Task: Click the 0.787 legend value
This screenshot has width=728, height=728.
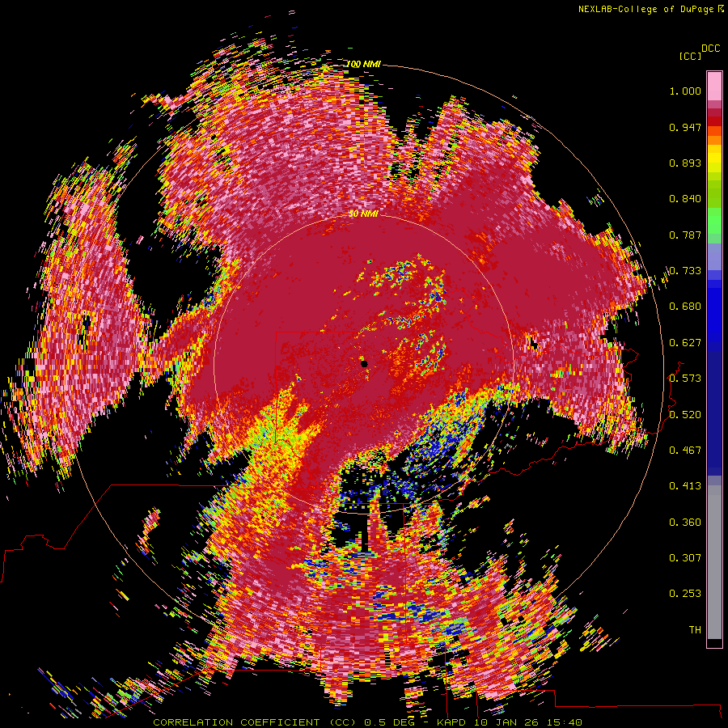Action: [685, 235]
